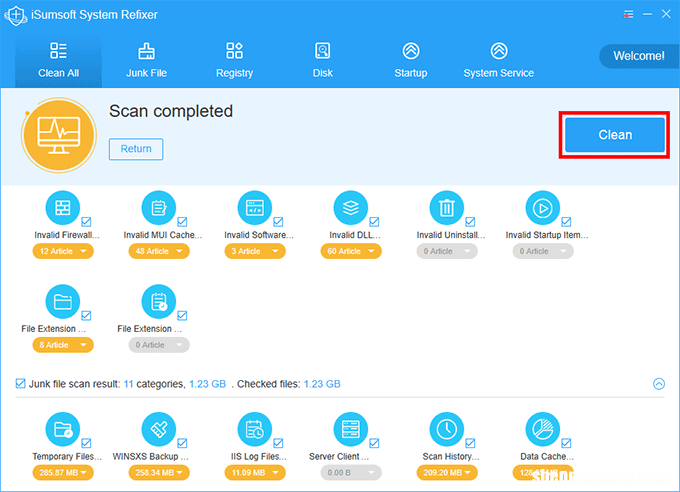Click the Invalid Software category icon
The image size is (680, 492).
click(x=255, y=208)
